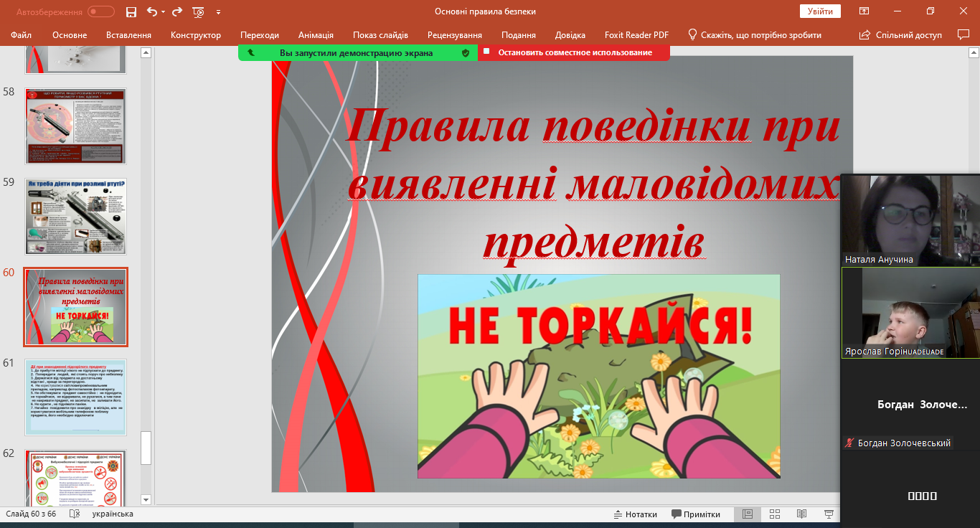Click the muted microphone icon by Богдан Золочевський
This screenshot has height=528, width=980.
pyautogui.click(x=850, y=443)
